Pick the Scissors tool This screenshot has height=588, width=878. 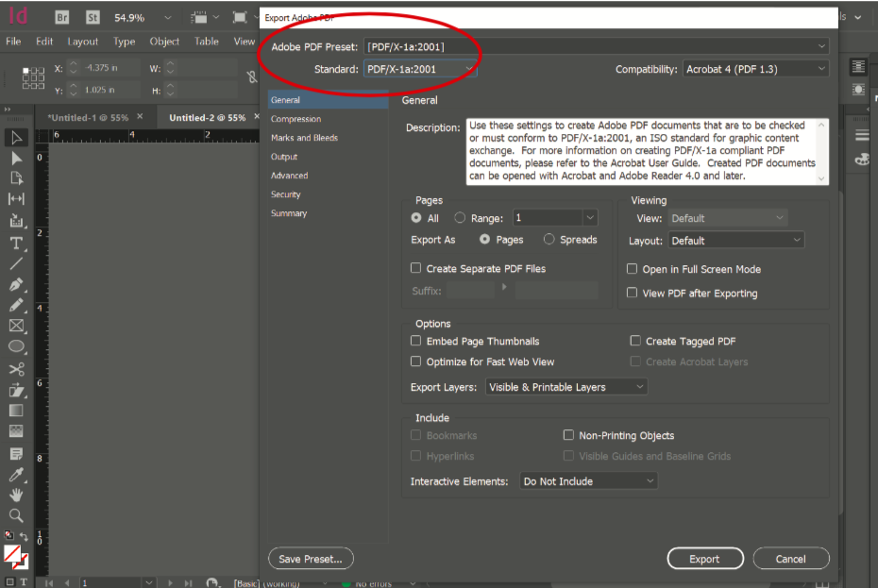coord(16,369)
